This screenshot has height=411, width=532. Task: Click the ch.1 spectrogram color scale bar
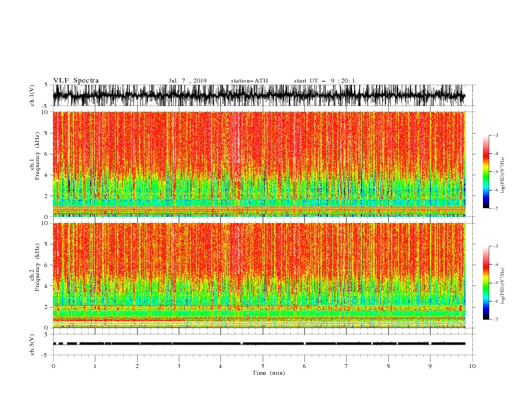486,172
